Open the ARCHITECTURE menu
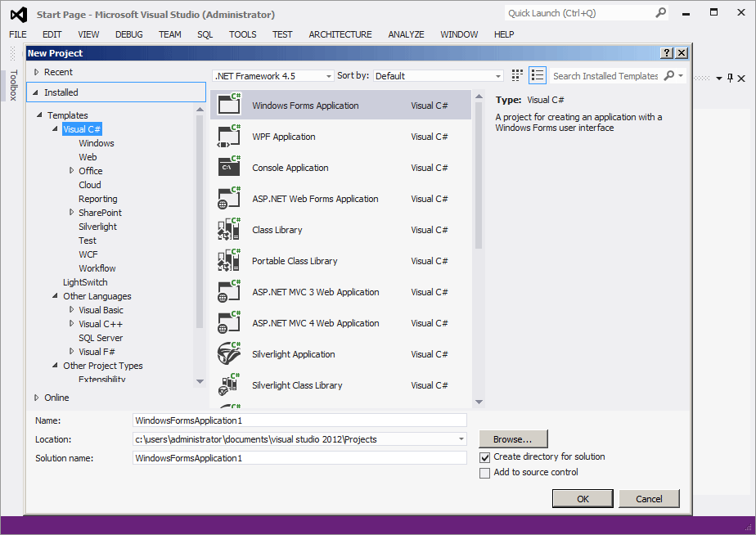756x535 pixels. pyautogui.click(x=340, y=34)
